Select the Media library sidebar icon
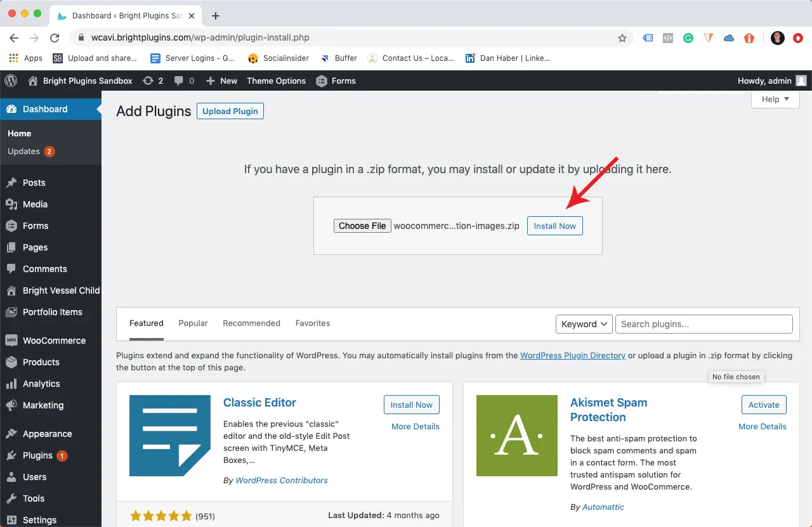 (11, 204)
